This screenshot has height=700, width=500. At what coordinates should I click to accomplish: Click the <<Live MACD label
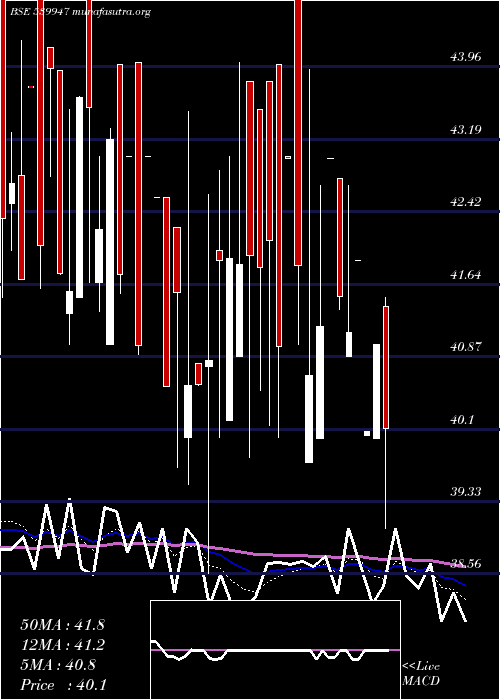click(x=421, y=673)
